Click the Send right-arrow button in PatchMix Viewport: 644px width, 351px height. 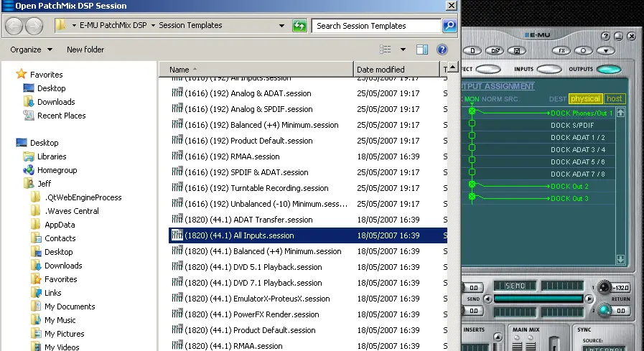coord(589,299)
